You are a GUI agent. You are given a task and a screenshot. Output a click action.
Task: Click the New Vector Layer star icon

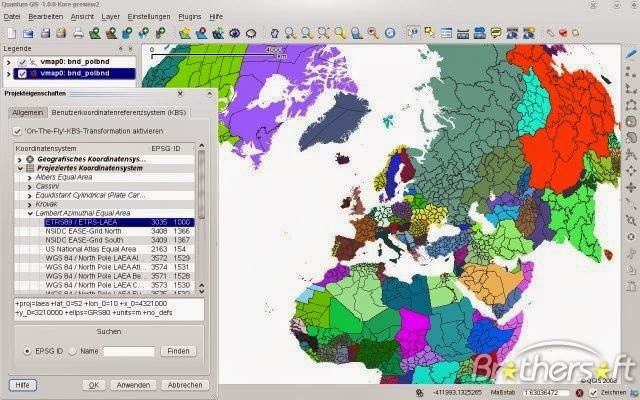coord(185,33)
